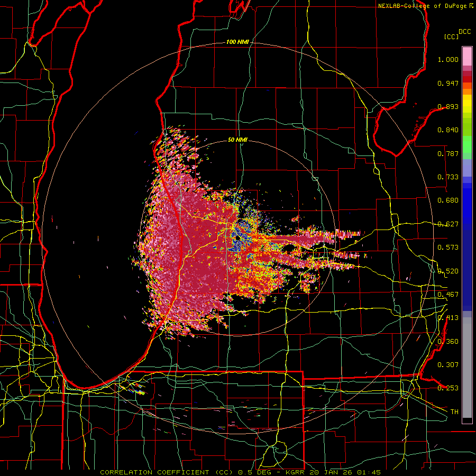
Task: Click the 0.733 scale value
Action: (448, 177)
